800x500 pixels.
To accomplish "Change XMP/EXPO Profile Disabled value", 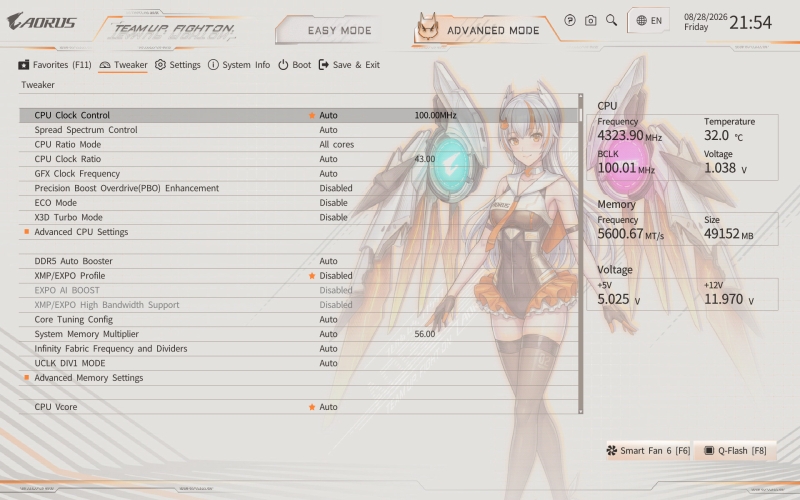I will (x=336, y=276).
